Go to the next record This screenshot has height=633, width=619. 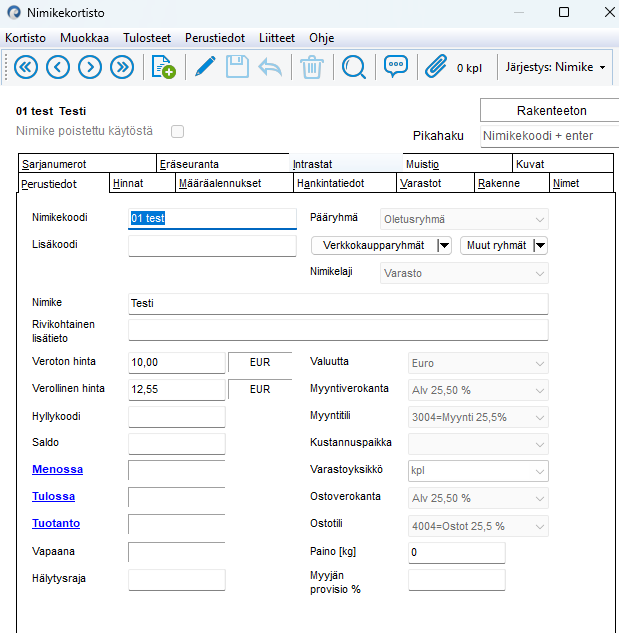[90, 67]
